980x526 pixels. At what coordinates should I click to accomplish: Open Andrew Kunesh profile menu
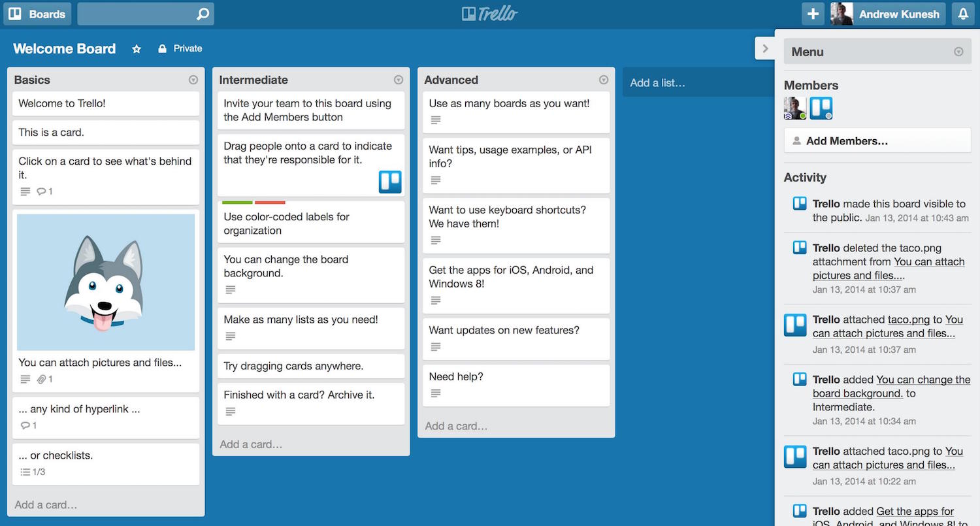coord(887,14)
